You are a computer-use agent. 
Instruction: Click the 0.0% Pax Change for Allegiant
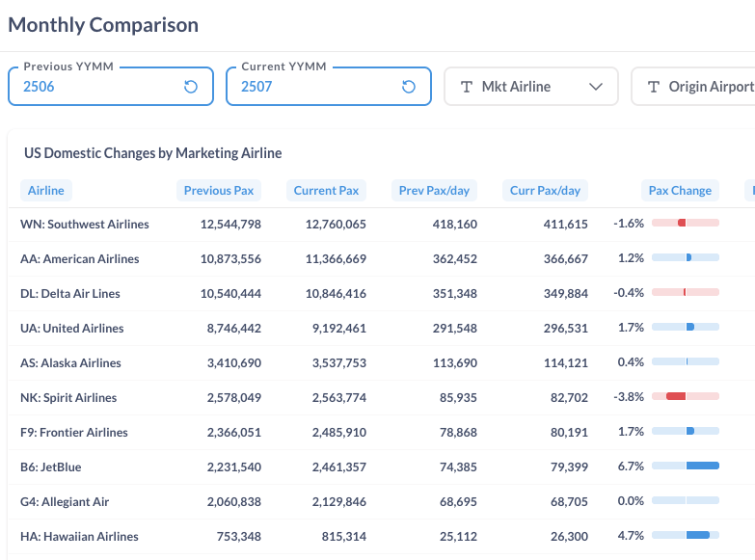631,500
